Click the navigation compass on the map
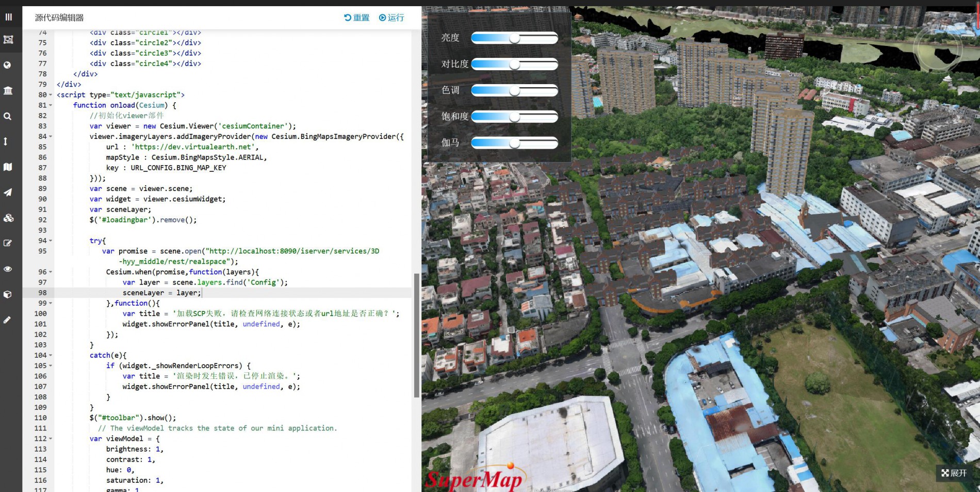Screen dimensions: 980x492 937,49
